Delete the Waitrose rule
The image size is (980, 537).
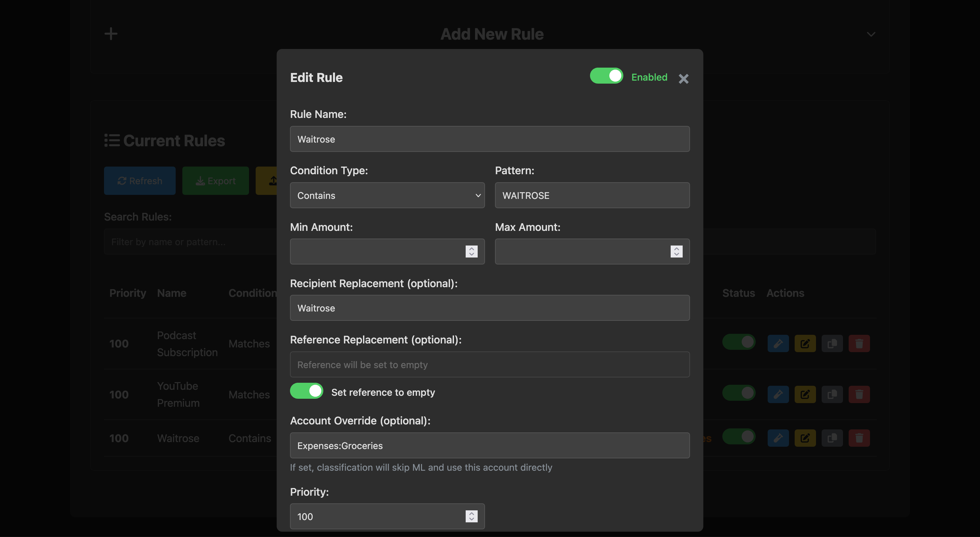coord(859,438)
